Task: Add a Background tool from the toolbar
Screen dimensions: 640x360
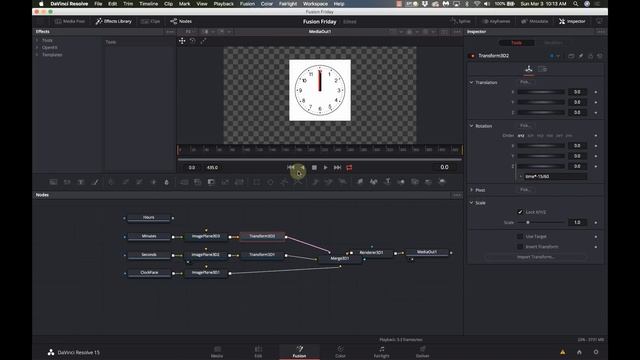Action: coord(53,182)
